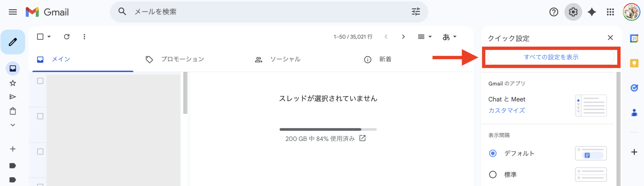644x186 pixels.
Task: Expand more labels chevron in sidebar
Action: (x=13, y=125)
